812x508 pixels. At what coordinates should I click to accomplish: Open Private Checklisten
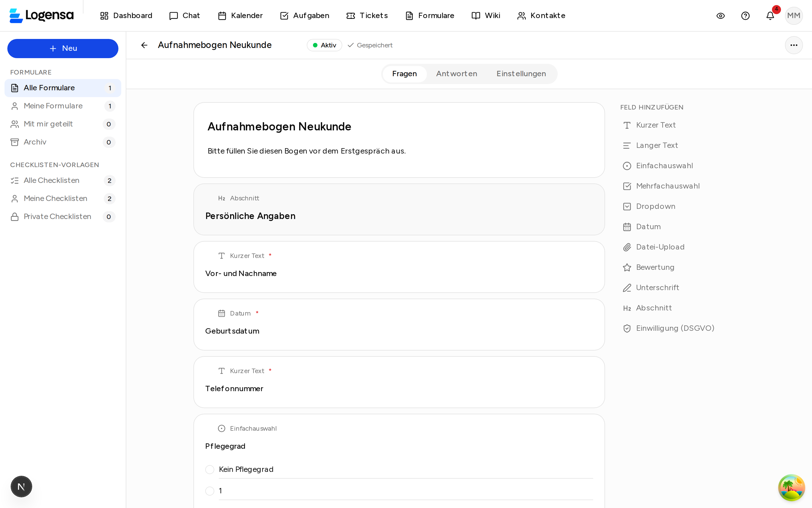63,217
